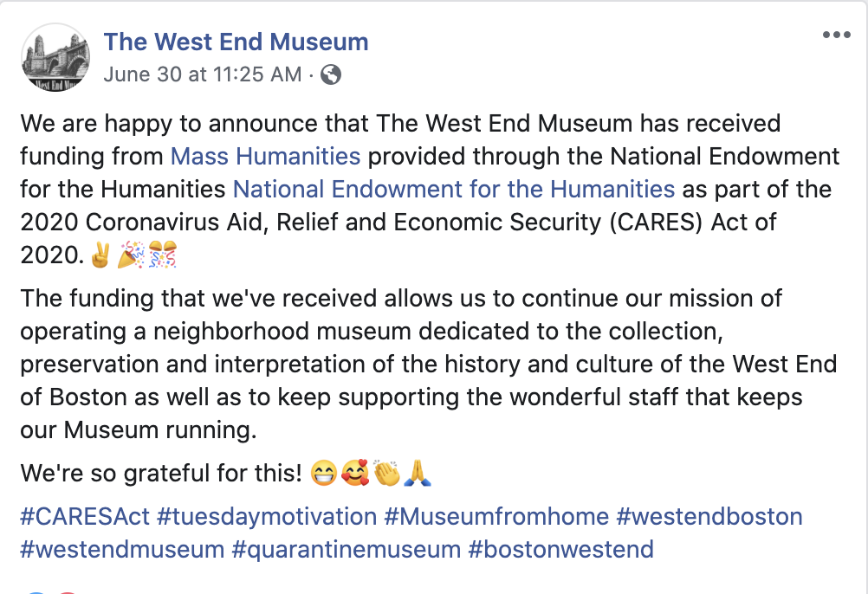Open the #CARESAct hashtag
The image size is (868, 594).
pyautogui.click(x=85, y=517)
